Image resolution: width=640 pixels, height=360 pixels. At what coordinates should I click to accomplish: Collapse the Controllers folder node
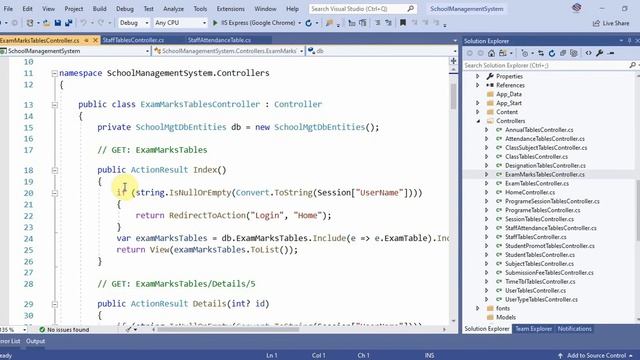coord(478,121)
